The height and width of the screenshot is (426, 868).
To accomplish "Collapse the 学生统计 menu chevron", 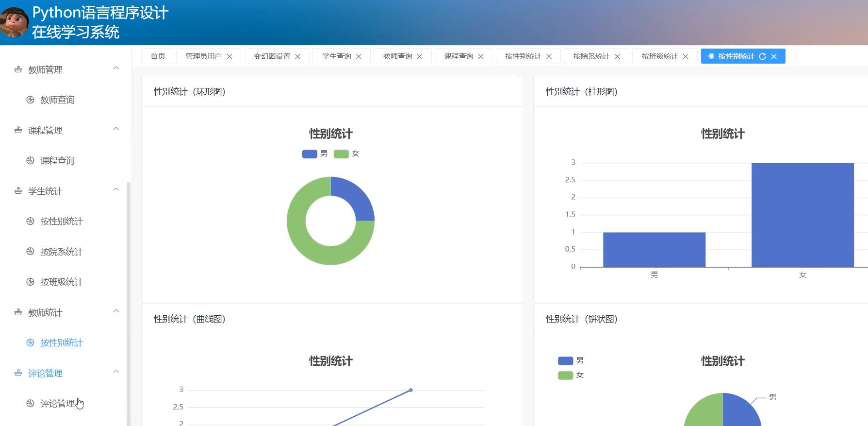I will tap(116, 189).
